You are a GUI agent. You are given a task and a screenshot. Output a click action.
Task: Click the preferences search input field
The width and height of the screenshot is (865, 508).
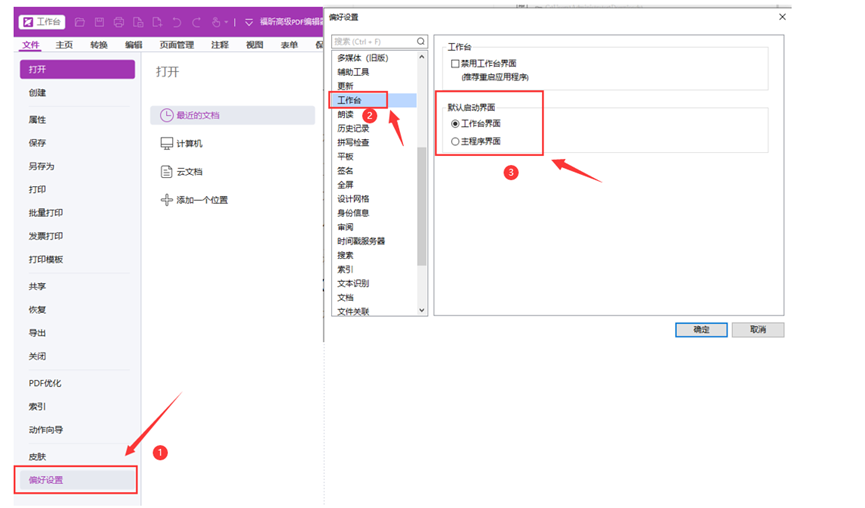(x=370, y=42)
